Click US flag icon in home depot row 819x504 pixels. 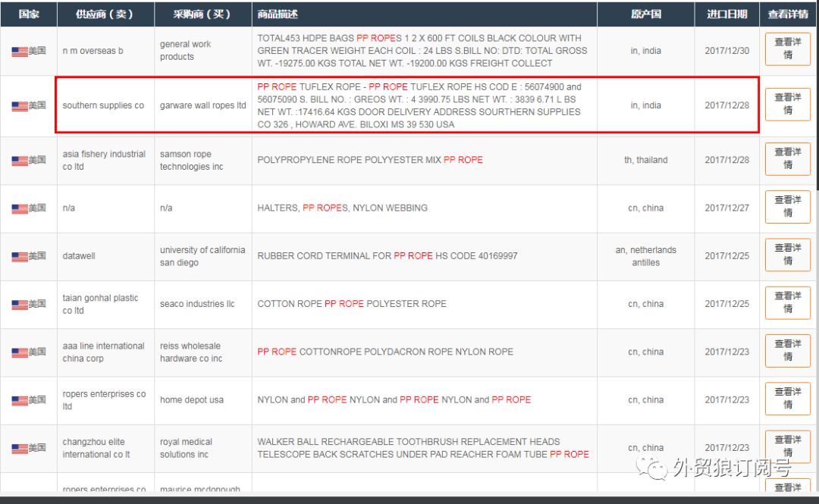tap(20, 401)
